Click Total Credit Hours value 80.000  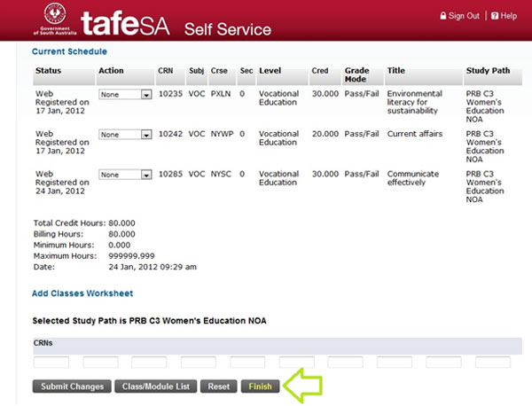point(121,223)
